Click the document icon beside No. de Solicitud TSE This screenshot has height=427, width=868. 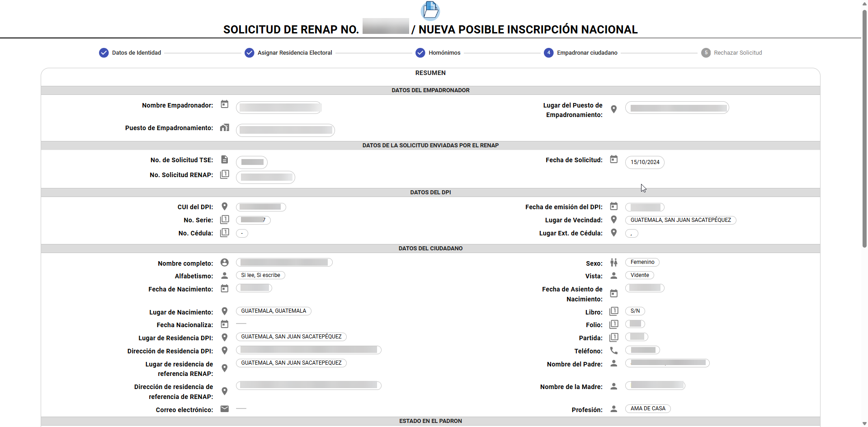[224, 160]
